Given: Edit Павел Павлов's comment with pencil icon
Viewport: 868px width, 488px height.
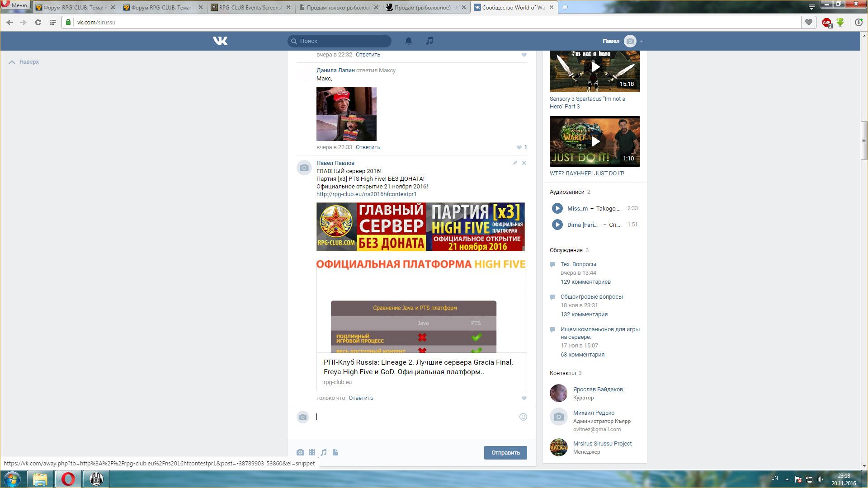Looking at the screenshot, I should coord(515,163).
